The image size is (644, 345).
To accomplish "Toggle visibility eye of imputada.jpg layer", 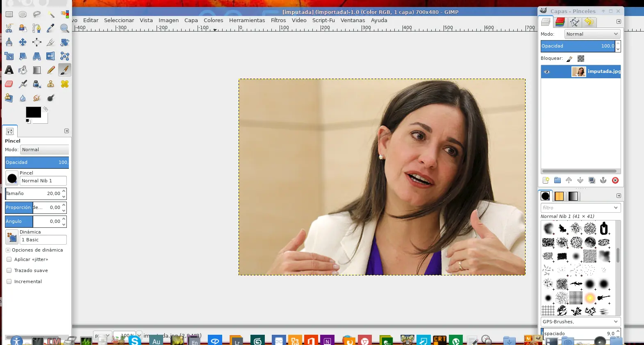I will [x=546, y=72].
